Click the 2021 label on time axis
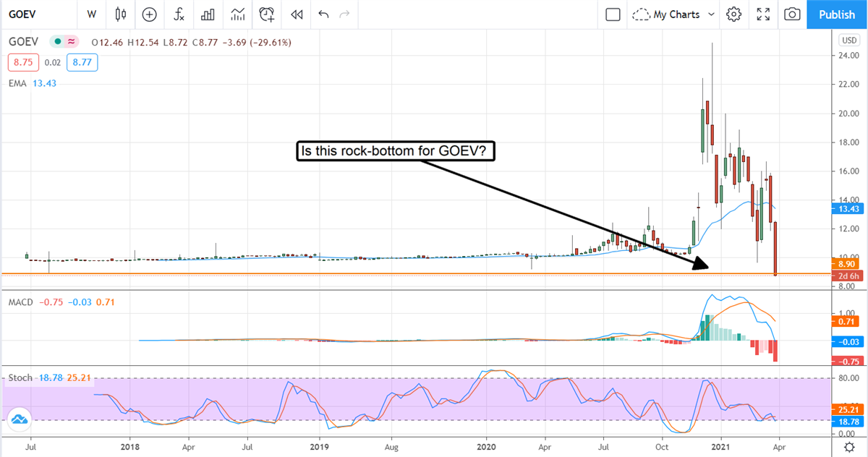The width and height of the screenshot is (868, 457). (x=721, y=448)
